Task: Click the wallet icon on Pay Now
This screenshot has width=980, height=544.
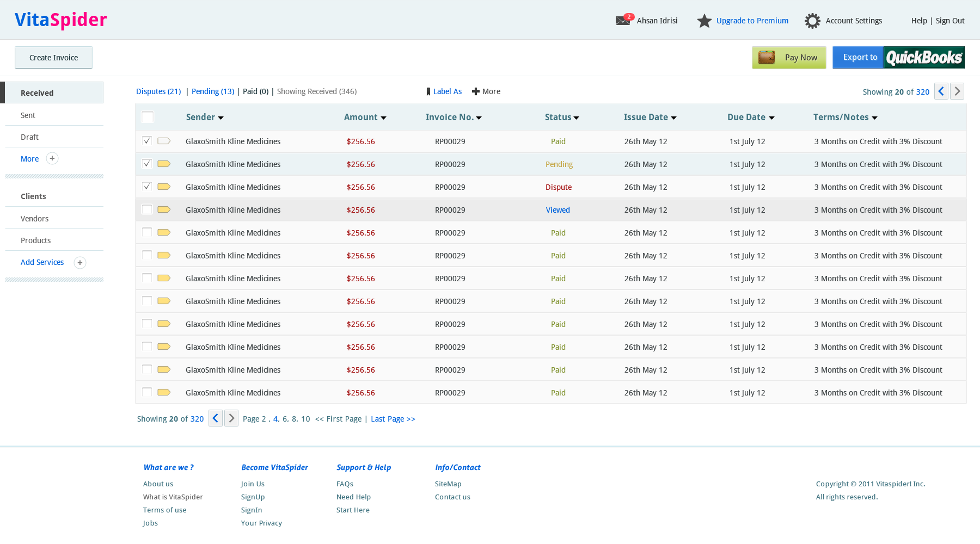Action: [x=767, y=57]
